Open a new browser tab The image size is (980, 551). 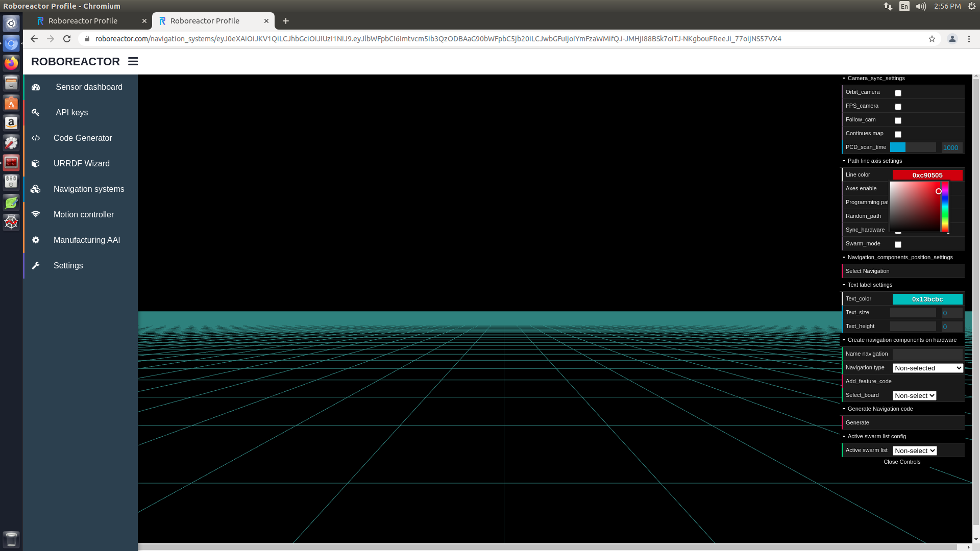(286, 21)
